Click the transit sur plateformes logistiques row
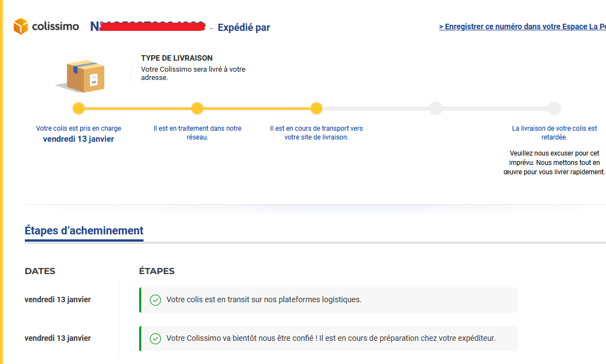 [x=328, y=300]
